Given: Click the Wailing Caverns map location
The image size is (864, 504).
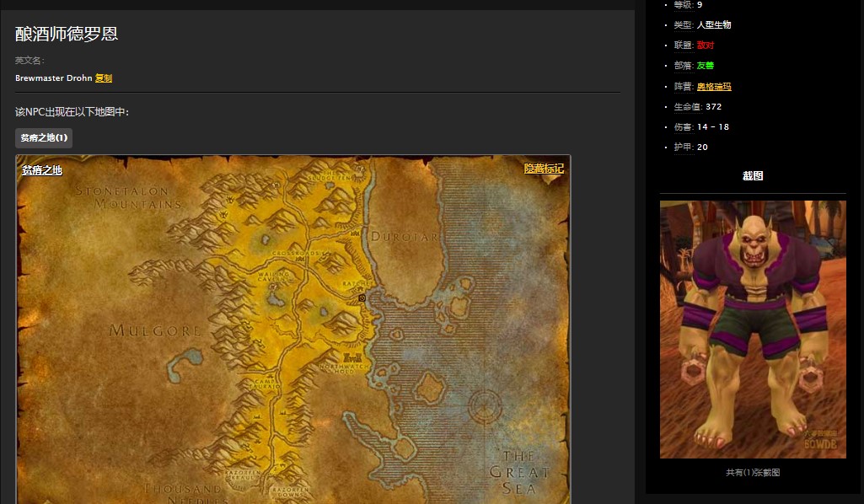Looking at the screenshot, I should (274, 278).
